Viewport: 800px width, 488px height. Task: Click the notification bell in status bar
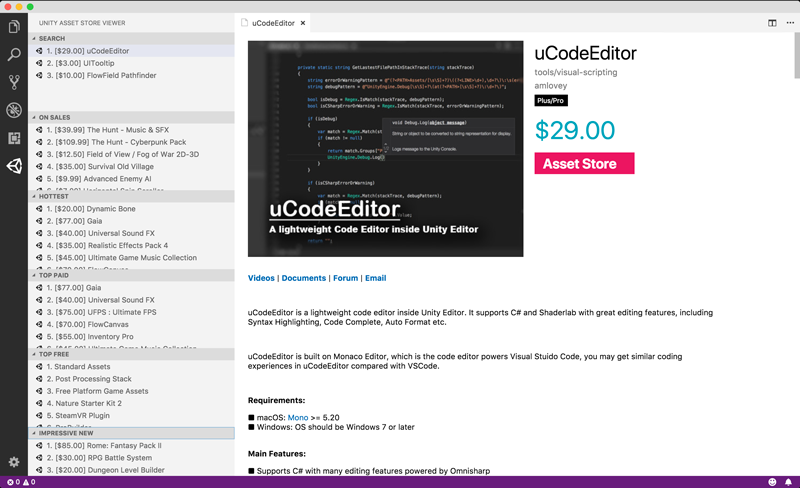(x=788, y=482)
